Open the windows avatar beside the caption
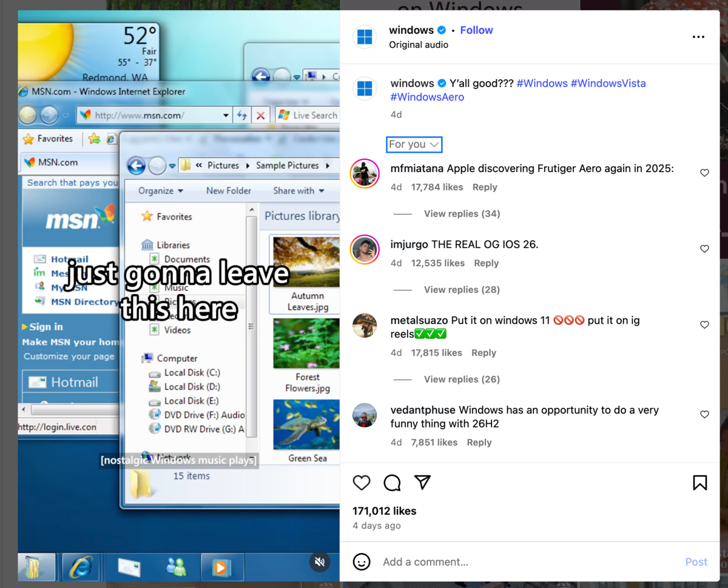Image resolution: width=728 pixels, height=588 pixels. click(x=365, y=89)
